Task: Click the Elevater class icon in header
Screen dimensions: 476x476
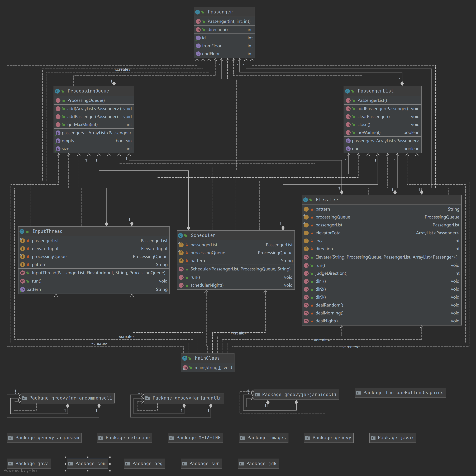Action: 305,200
